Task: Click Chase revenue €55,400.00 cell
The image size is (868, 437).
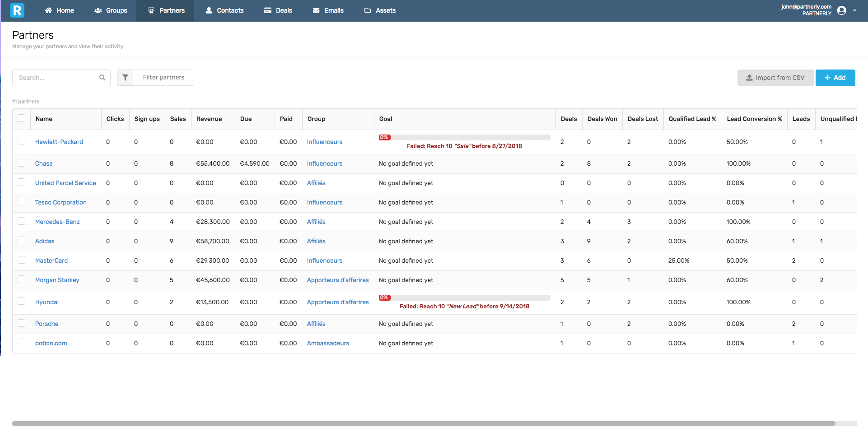Action: tap(213, 163)
